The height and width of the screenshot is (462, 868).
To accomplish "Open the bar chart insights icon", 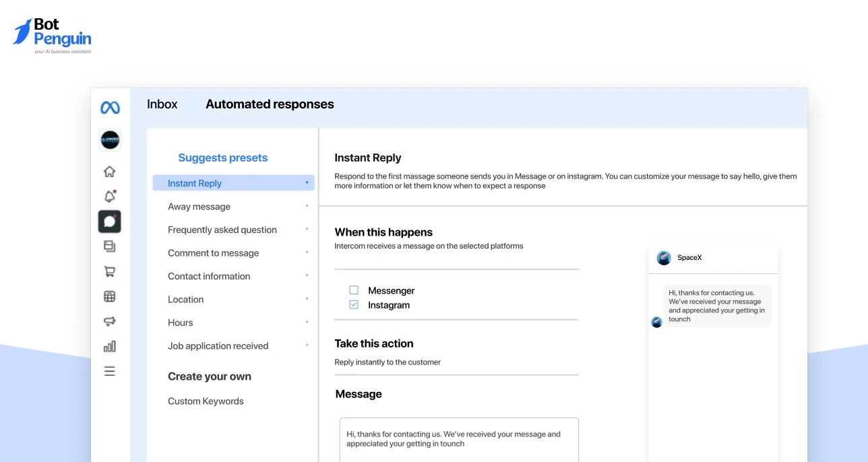I will pos(110,346).
